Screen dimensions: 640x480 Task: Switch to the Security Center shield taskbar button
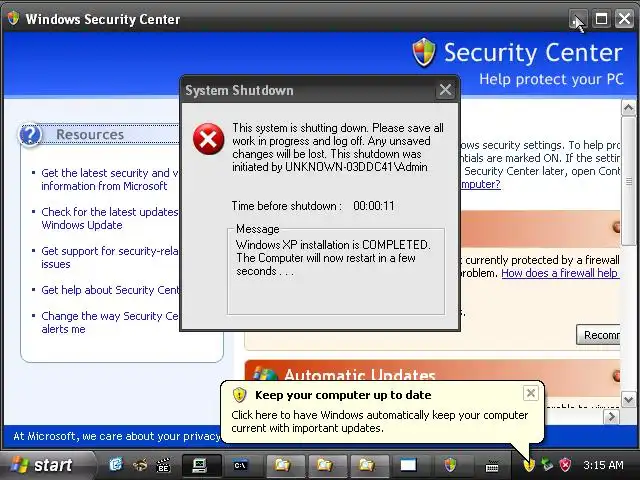pos(453,465)
